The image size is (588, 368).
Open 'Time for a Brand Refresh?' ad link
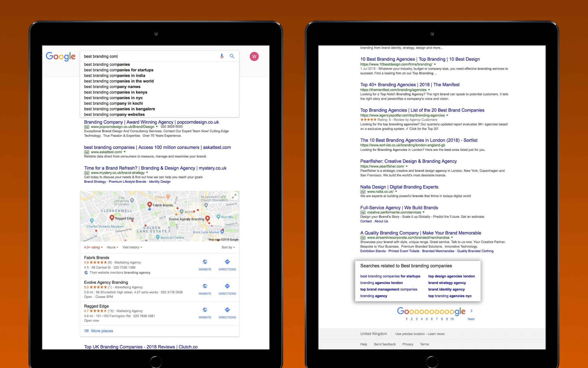[x=155, y=168]
